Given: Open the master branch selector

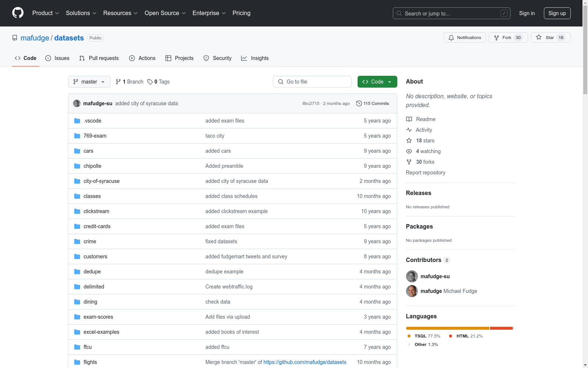Looking at the screenshot, I should point(89,82).
